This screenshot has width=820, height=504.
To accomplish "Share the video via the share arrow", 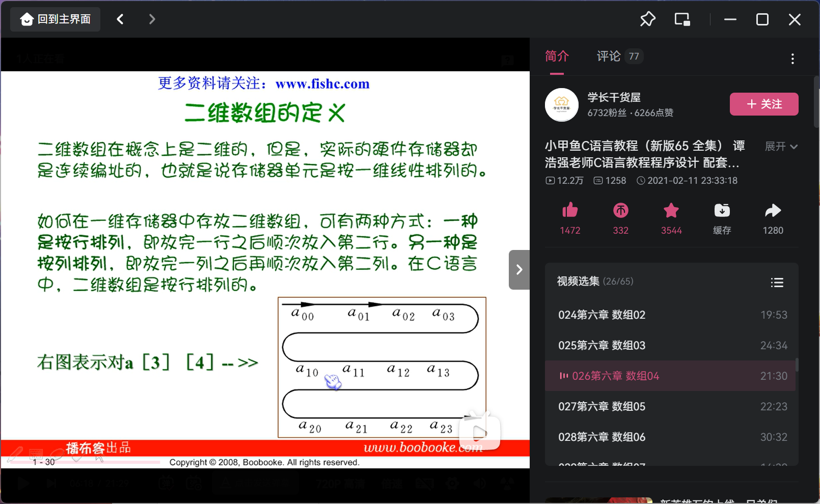I will click(773, 211).
